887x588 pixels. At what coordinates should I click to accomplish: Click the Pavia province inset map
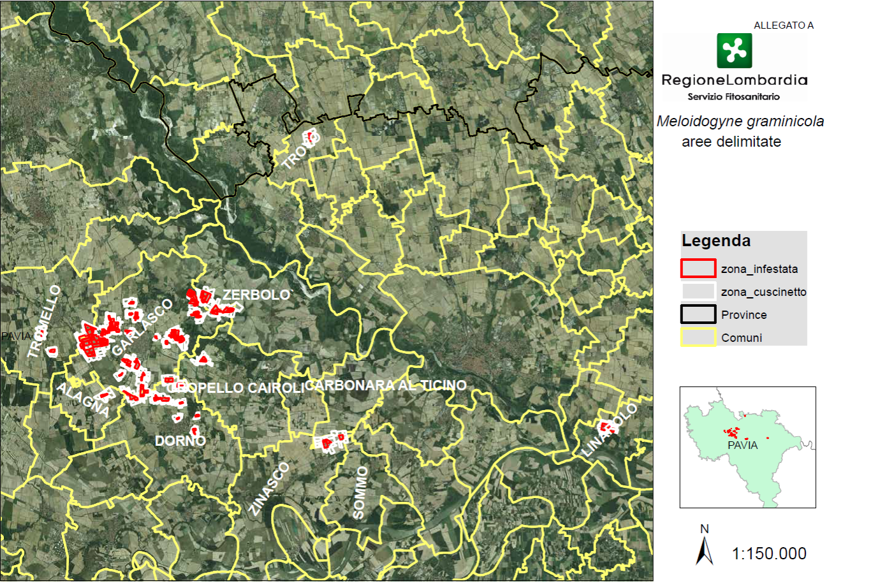[x=748, y=447]
